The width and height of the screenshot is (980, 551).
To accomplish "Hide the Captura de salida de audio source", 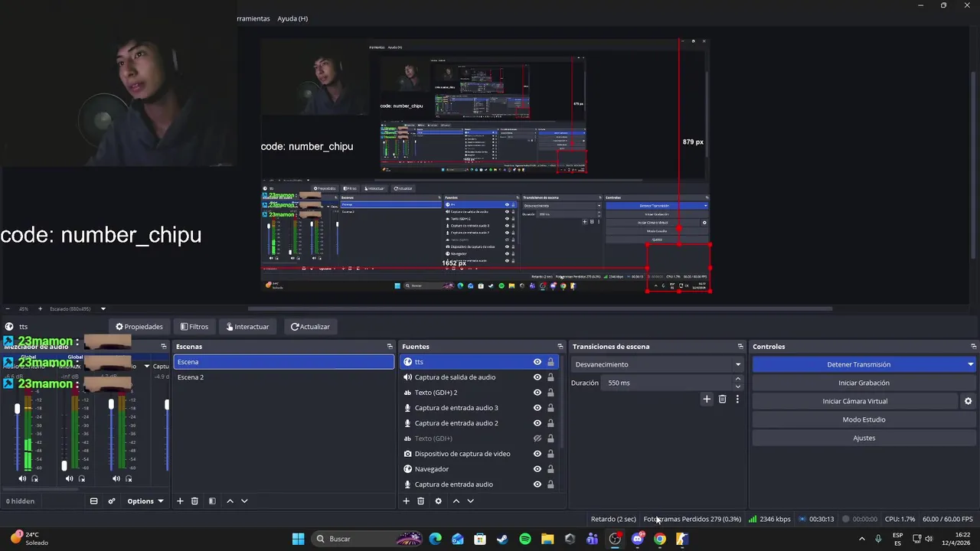I will 537,377.
